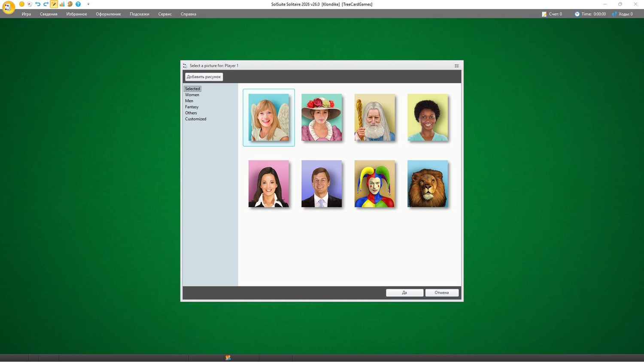Click the playing cards icon in toolbar
This screenshot has width=644, height=362.
(30, 4)
